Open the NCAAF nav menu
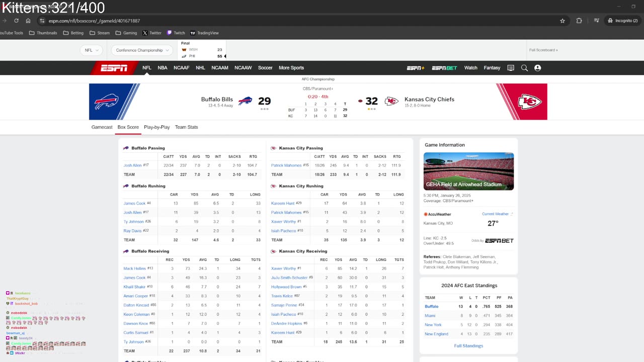644x362 pixels. pos(182,68)
